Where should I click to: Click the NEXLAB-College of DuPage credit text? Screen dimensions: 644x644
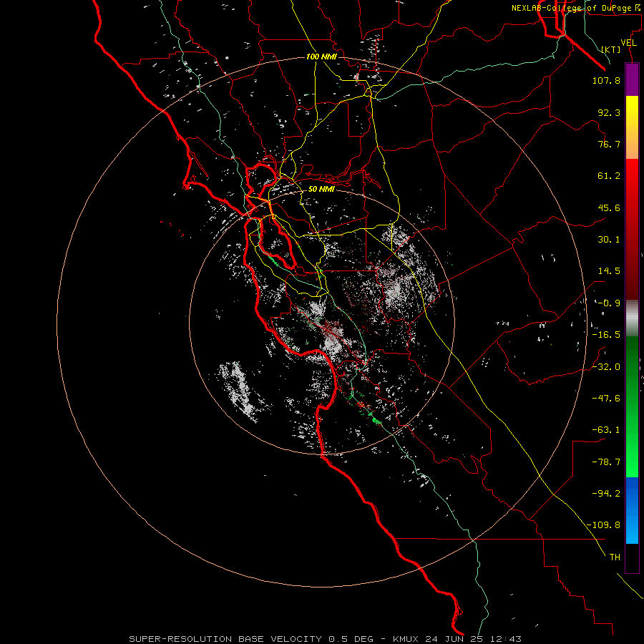click(x=577, y=8)
